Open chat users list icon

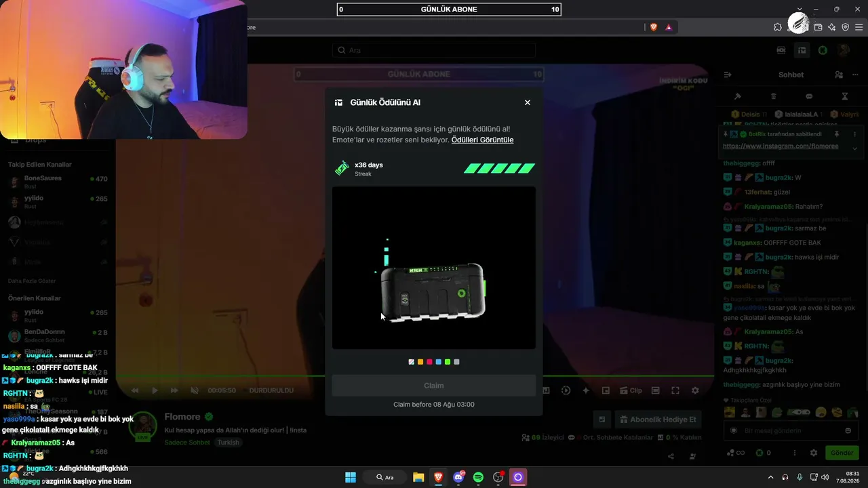pos(839,75)
